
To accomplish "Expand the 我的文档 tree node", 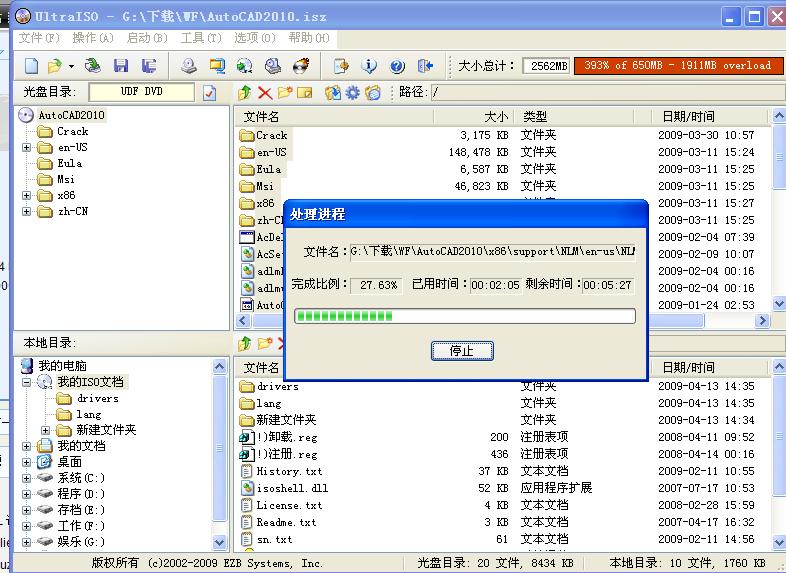I will [x=27, y=446].
